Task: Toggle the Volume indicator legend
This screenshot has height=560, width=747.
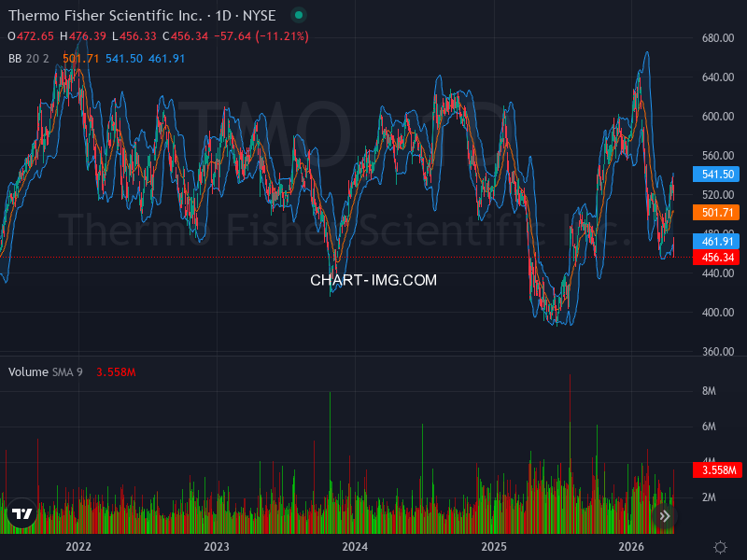Action: [x=27, y=371]
